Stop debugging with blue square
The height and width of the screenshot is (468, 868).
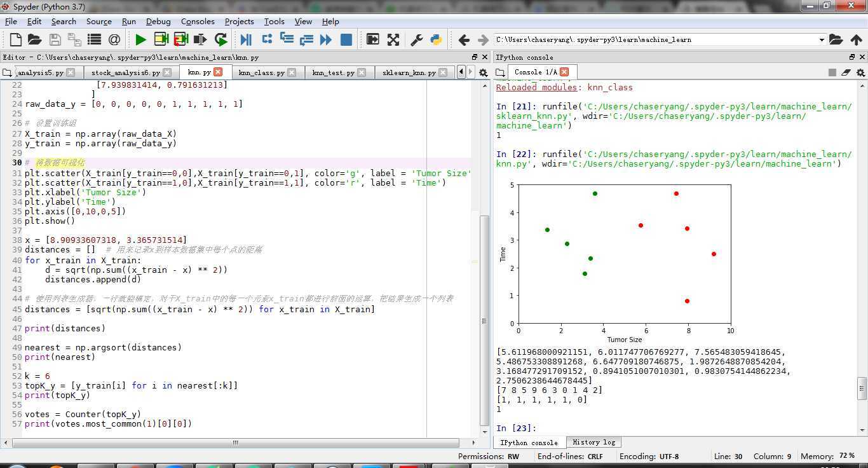point(346,39)
